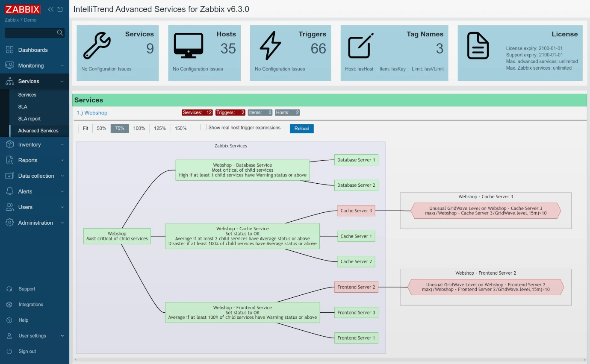Image resolution: width=590 pixels, height=364 pixels.
Task: Open the 1.) Webshop service link
Action: pyautogui.click(x=92, y=113)
